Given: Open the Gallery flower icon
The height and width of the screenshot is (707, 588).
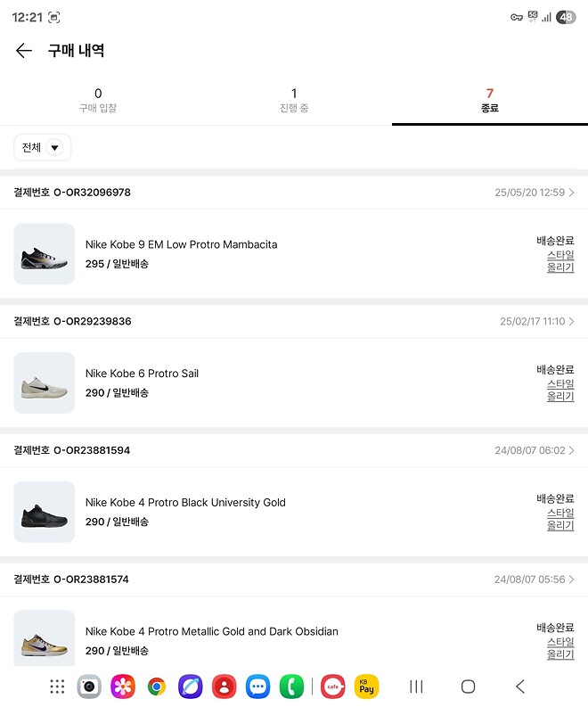Looking at the screenshot, I should point(122,686).
